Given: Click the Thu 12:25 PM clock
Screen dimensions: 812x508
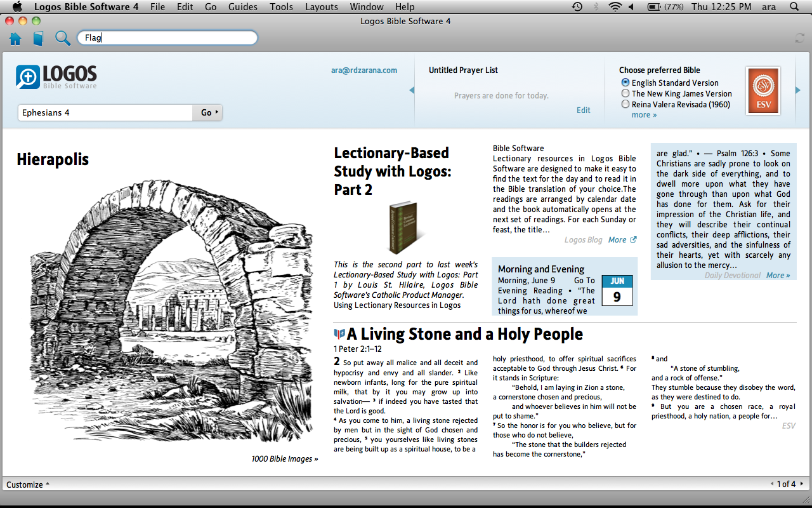Looking at the screenshot, I should (721, 7).
